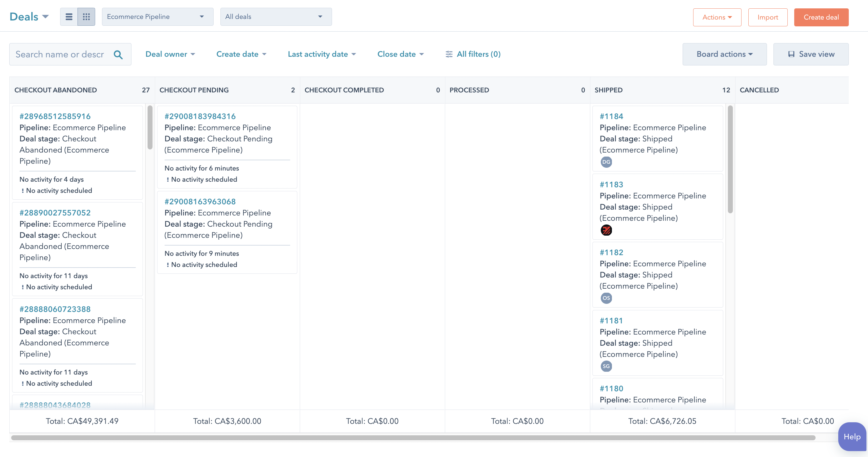
Task: Switch to list view icon
Action: (x=69, y=16)
